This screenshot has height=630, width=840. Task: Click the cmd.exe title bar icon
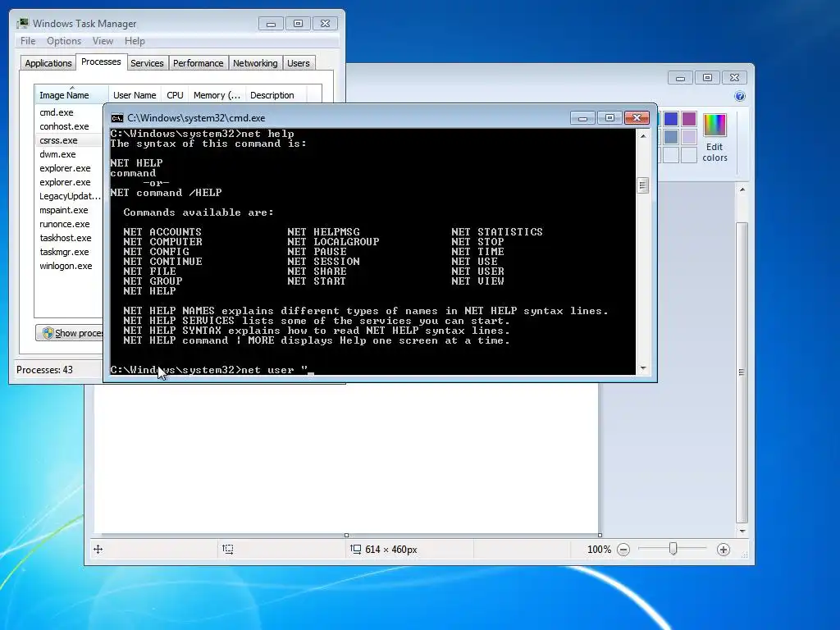point(116,118)
